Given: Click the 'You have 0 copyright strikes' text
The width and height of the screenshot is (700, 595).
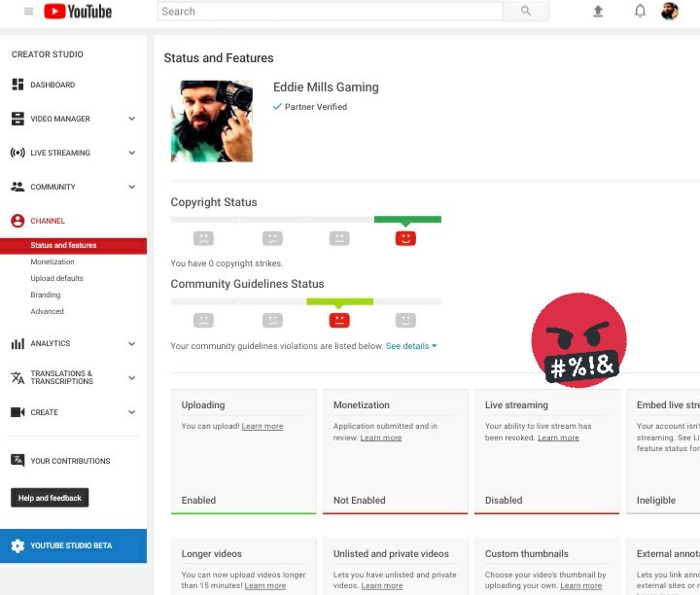Looking at the screenshot, I should 227,263.
